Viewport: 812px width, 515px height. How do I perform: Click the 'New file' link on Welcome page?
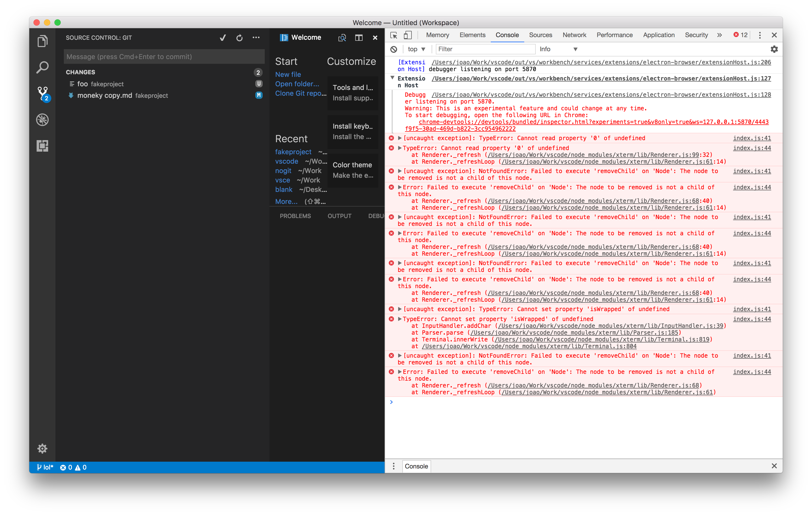(288, 74)
